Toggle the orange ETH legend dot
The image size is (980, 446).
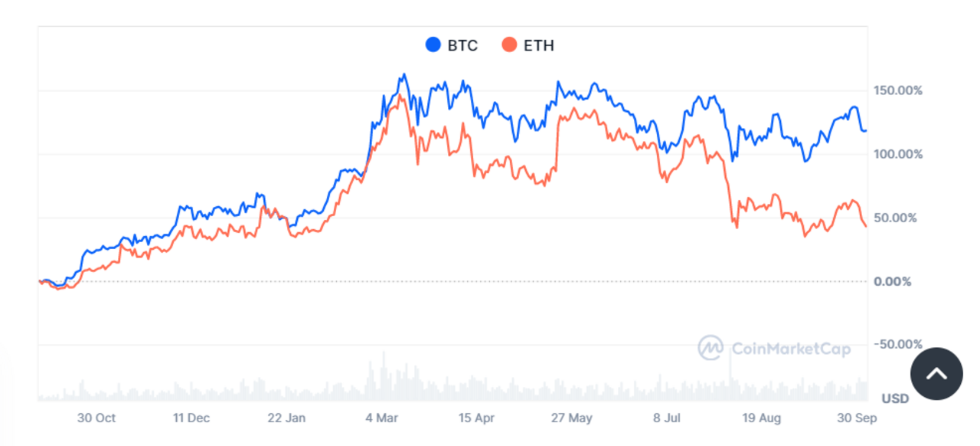[x=509, y=45]
